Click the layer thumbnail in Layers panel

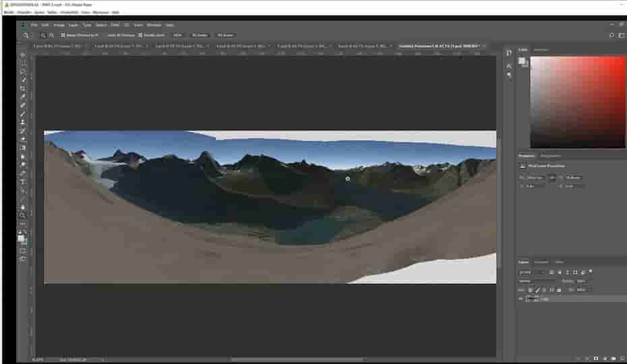532,298
